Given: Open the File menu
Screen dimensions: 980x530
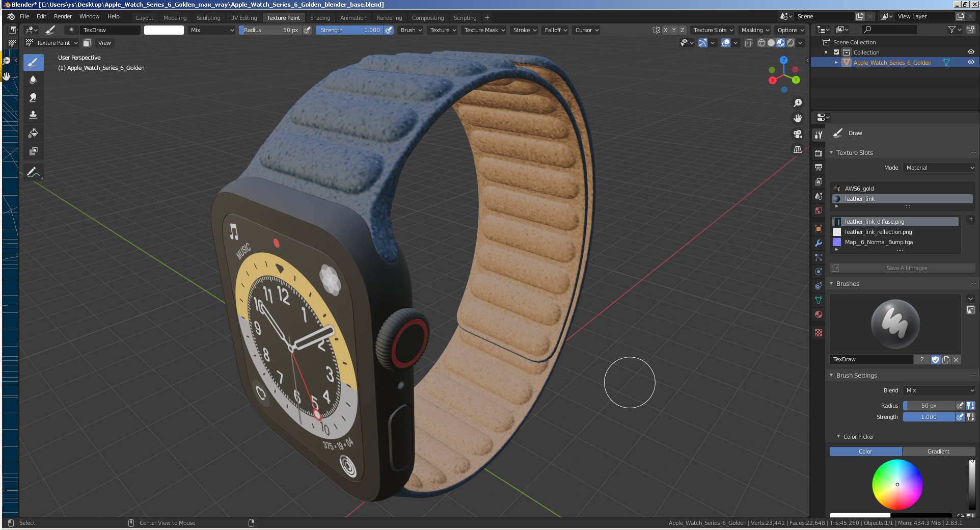Looking at the screenshot, I should click(x=24, y=16).
